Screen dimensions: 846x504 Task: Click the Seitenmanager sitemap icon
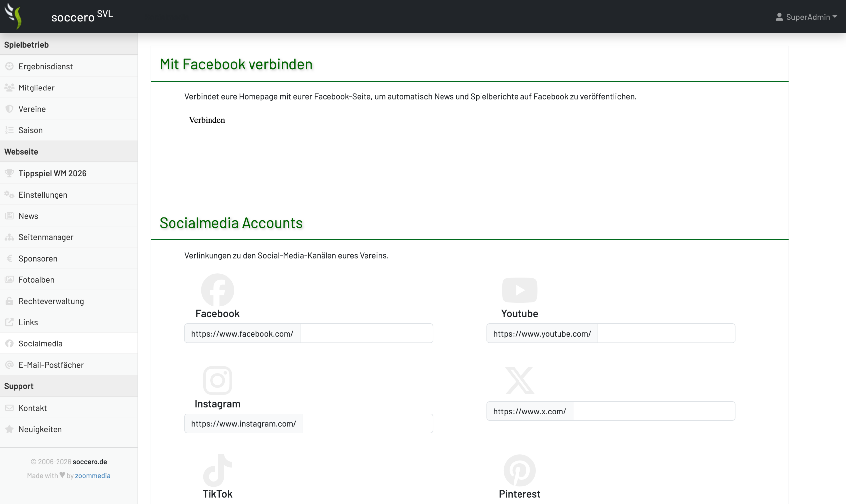pyautogui.click(x=9, y=237)
